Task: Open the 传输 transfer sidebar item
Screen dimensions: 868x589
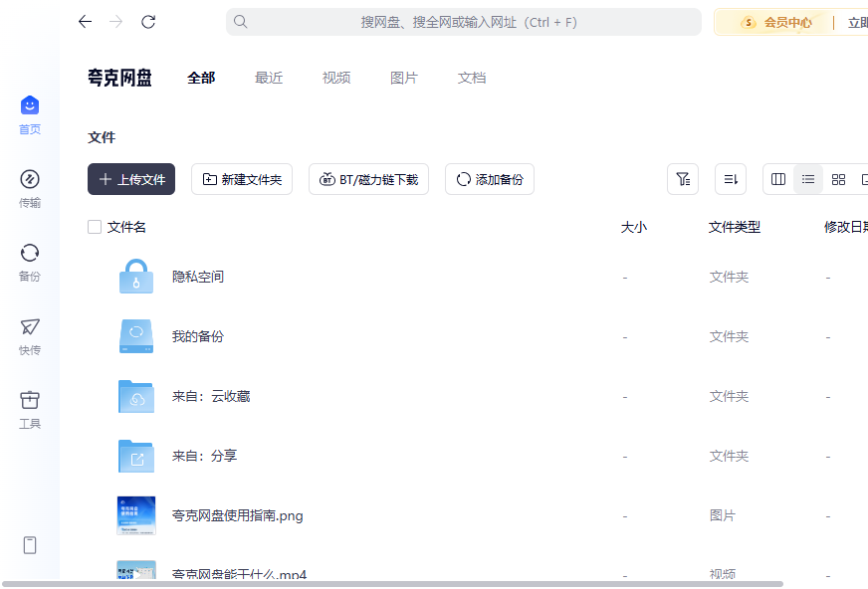Action: [29, 189]
